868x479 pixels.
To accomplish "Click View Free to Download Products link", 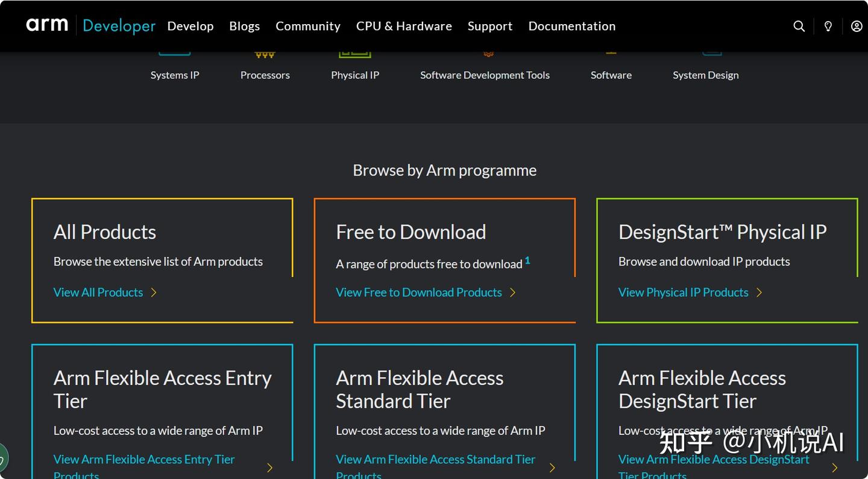I will pyautogui.click(x=419, y=292).
